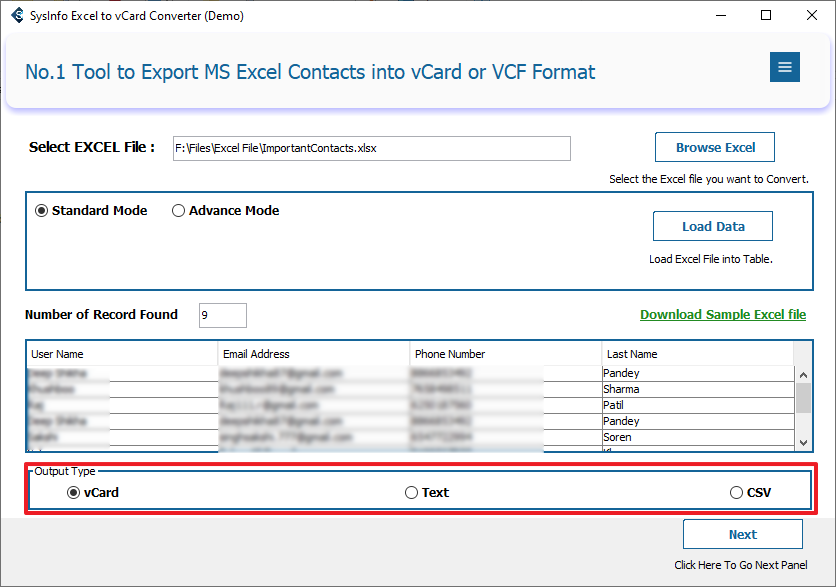Enable Advance Mode option

click(179, 211)
